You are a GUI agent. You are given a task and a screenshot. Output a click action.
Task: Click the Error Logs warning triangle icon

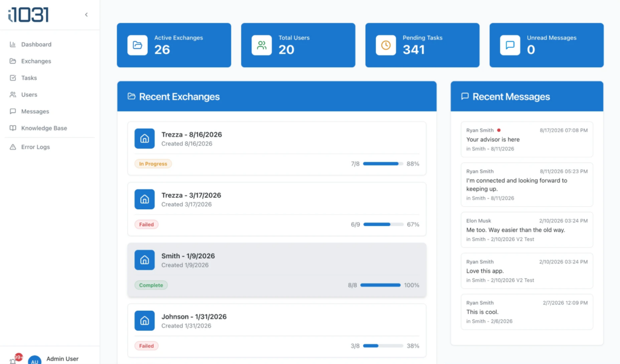(x=13, y=147)
